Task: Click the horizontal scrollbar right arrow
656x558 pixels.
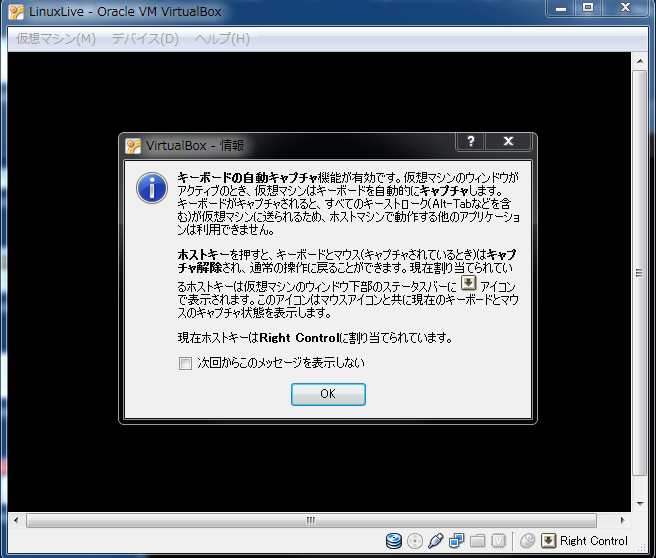Action: point(623,520)
